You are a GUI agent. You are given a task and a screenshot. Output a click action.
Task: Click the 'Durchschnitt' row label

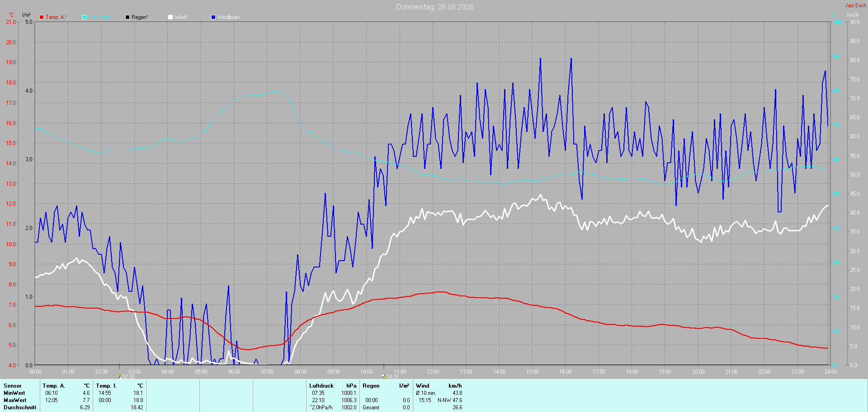[x=20, y=407]
